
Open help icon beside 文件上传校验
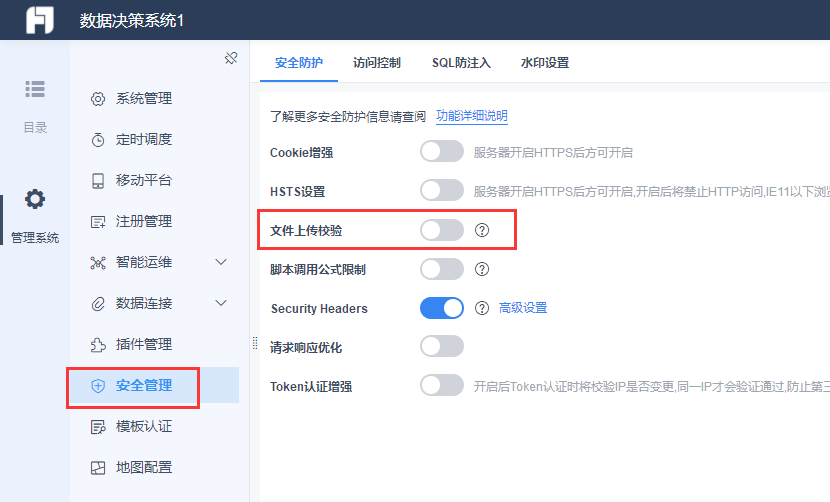coord(482,230)
